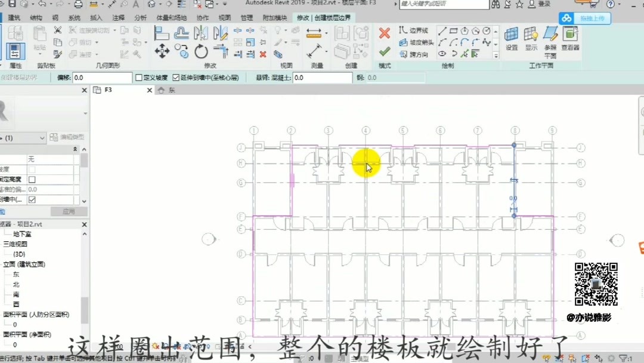Uncheck 延伸到墙中(至核心层)

(x=176, y=76)
